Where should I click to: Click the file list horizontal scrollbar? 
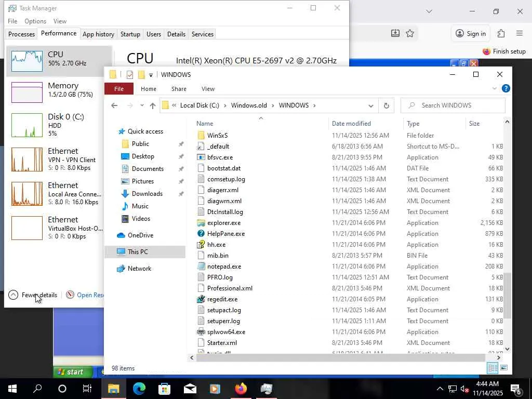coord(340,357)
